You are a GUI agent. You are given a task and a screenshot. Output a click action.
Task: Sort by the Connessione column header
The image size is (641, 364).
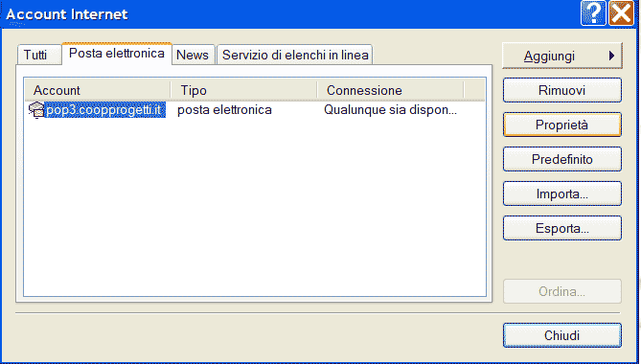tap(391, 90)
